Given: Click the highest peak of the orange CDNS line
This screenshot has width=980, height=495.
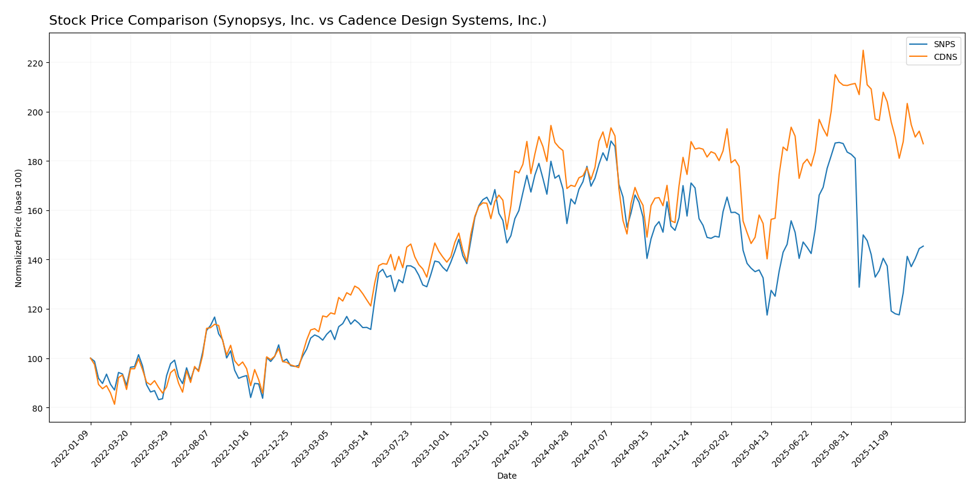Looking at the screenshot, I should [863, 50].
